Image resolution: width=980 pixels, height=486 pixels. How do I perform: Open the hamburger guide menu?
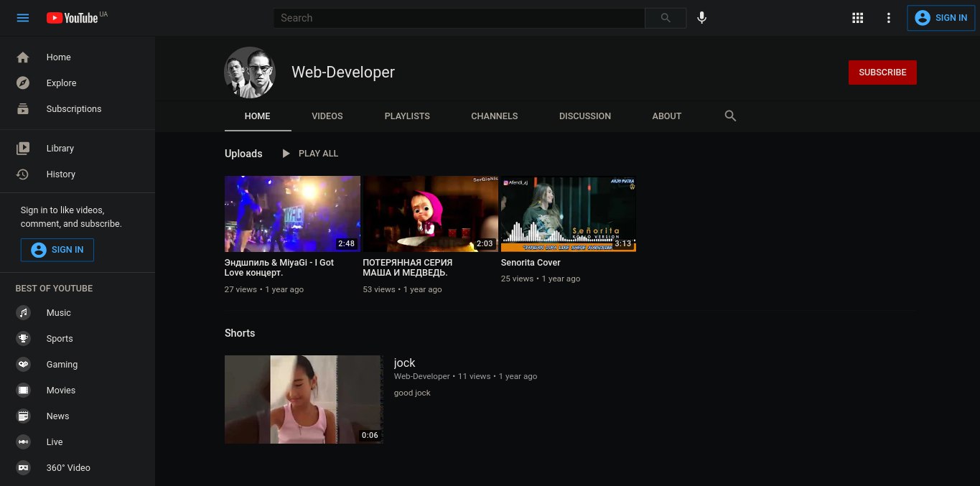click(23, 18)
